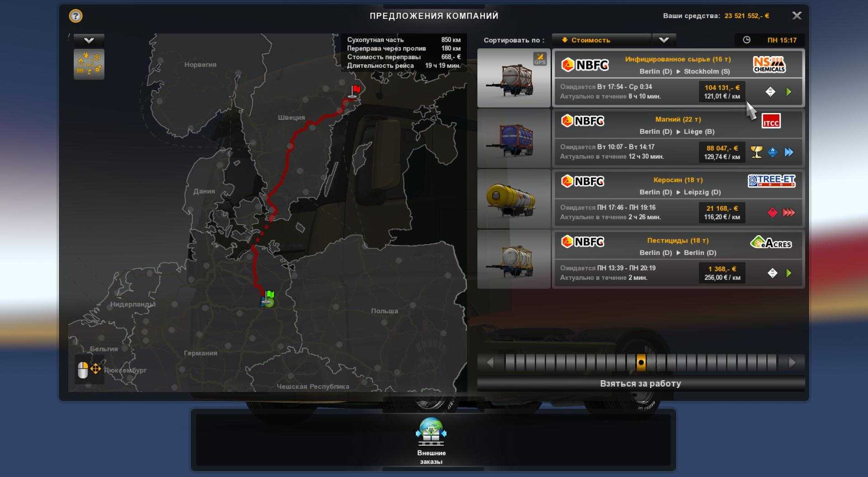The height and width of the screenshot is (477, 868).
Task: Click NBFC logo on Магний job
Action: 583,121
